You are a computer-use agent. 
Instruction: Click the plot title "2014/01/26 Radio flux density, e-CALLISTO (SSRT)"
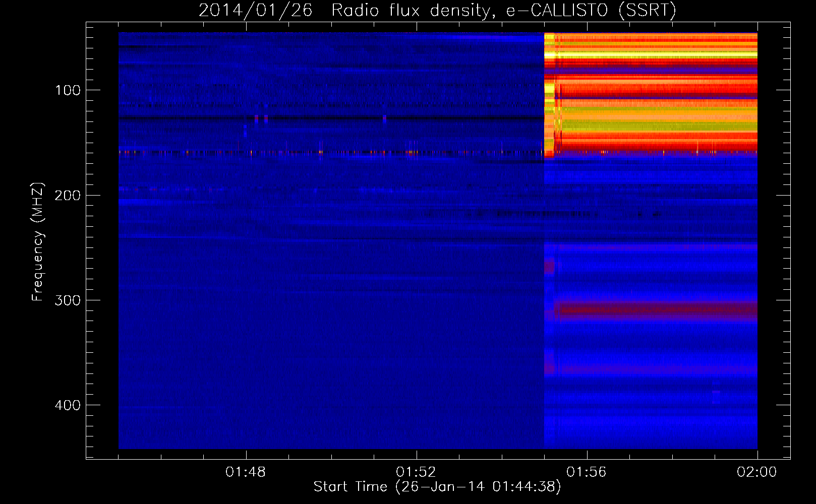[x=437, y=10]
